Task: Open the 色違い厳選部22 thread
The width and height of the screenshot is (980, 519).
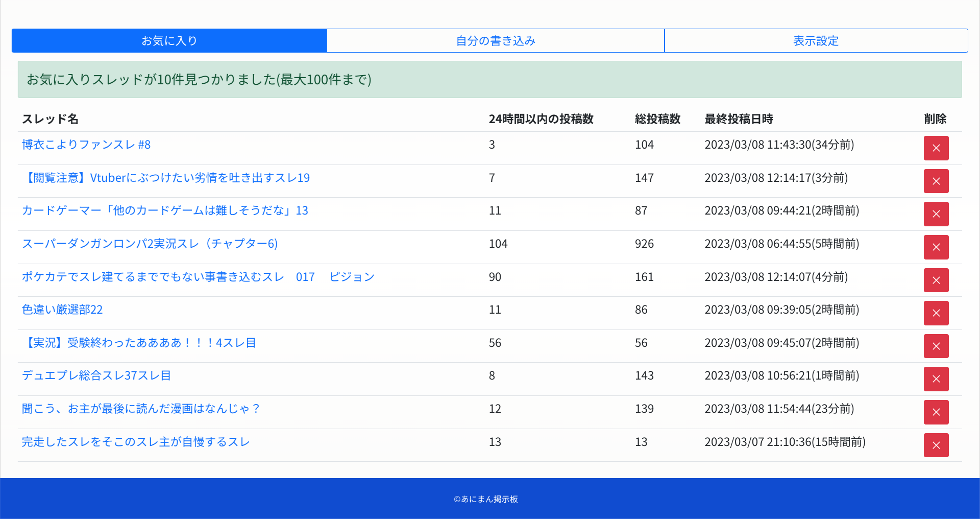Action: tap(62, 310)
